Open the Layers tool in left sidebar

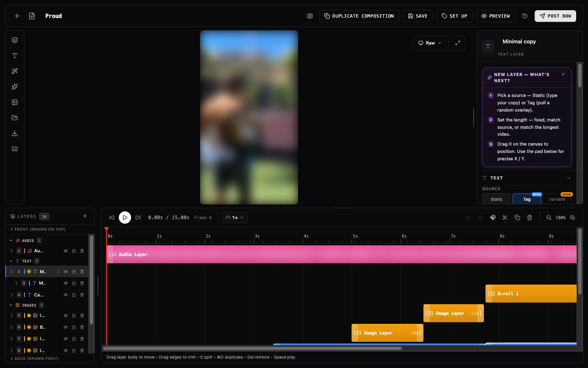pyautogui.click(x=15, y=40)
